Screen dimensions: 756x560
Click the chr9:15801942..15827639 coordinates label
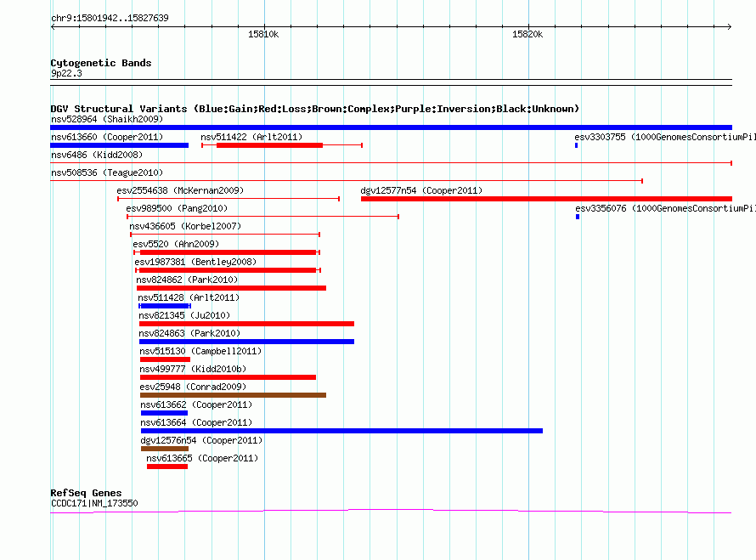110,19
